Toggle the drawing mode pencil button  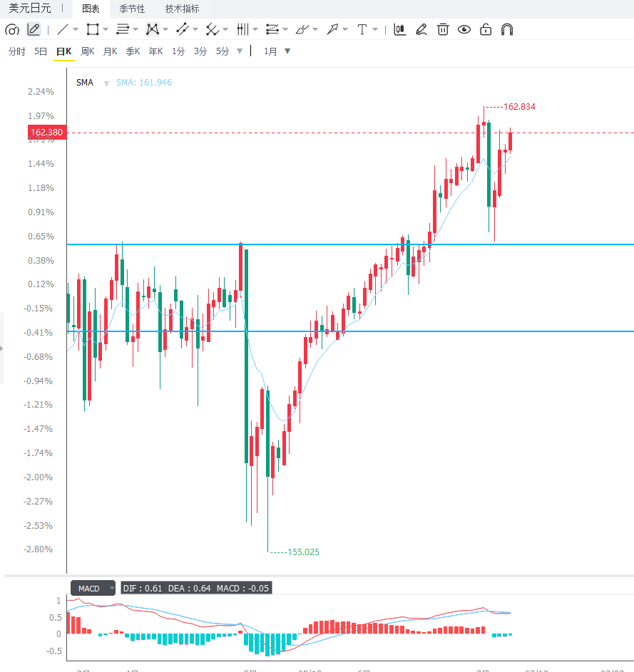point(34,29)
